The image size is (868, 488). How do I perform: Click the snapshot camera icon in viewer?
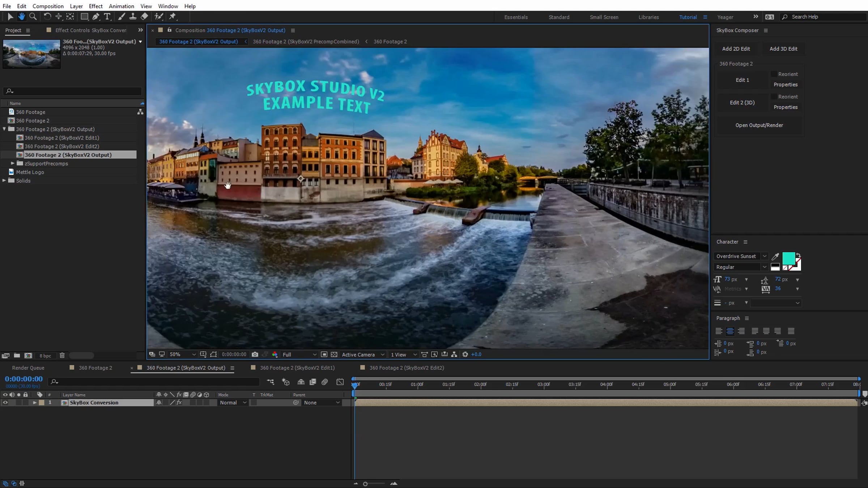[x=255, y=355]
